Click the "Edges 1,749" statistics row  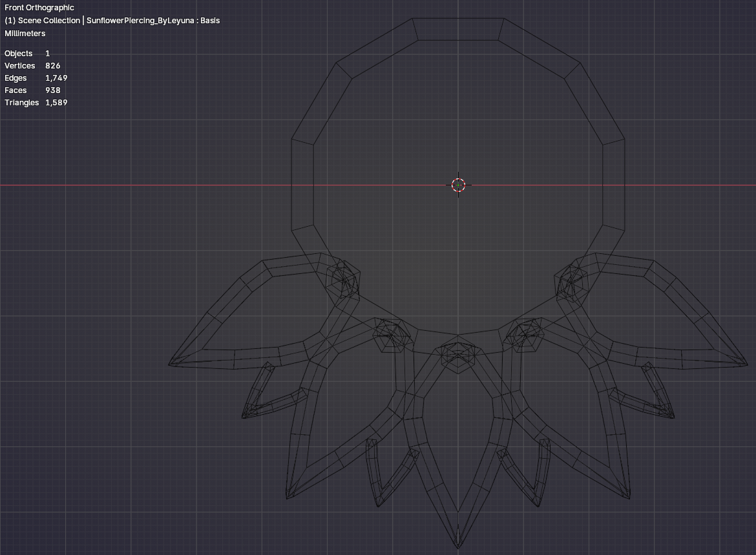[36, 78]
